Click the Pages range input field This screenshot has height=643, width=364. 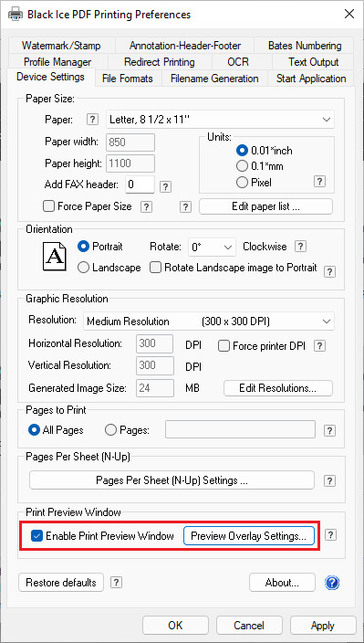[x=240, y=430]
